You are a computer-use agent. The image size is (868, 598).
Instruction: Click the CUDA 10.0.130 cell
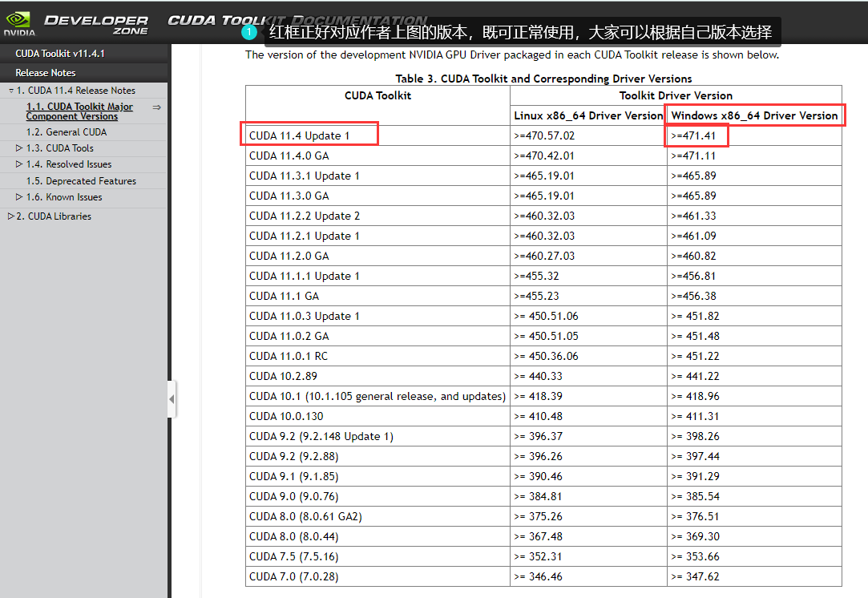click(377, 416)
